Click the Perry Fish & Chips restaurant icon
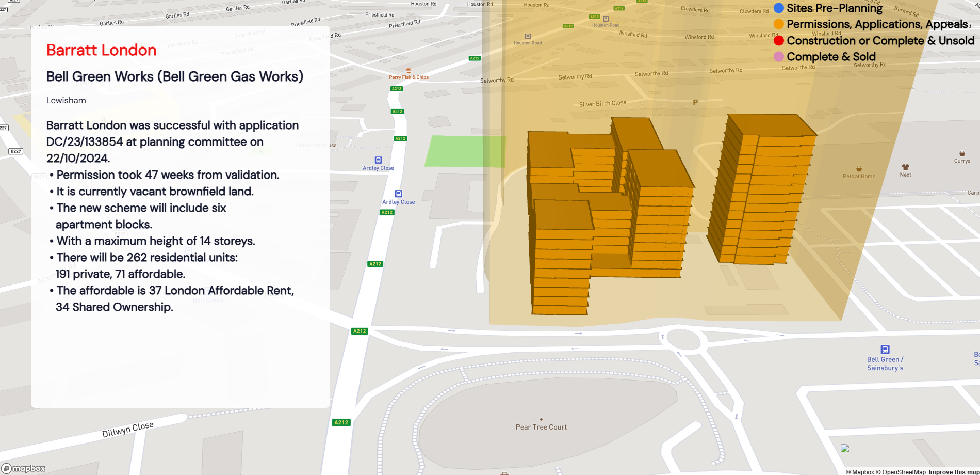Viewport: 980px width, 475px height. click(409, 71)
